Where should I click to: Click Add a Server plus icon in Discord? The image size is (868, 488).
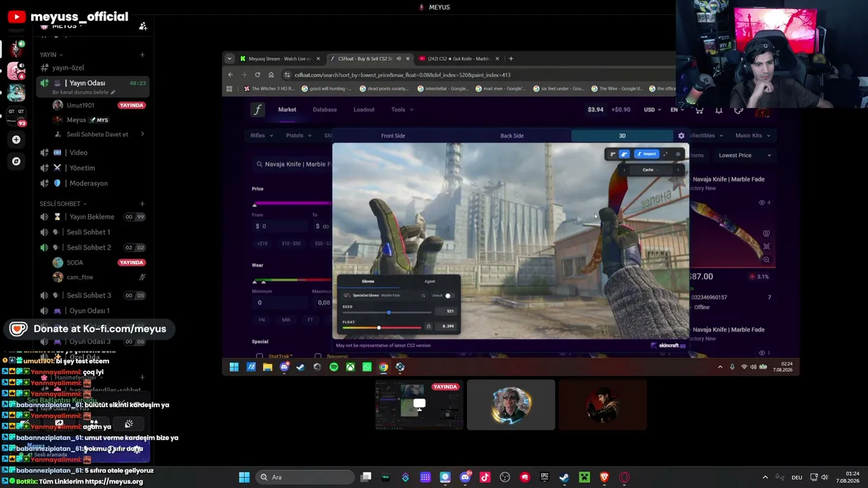point(16,140)
